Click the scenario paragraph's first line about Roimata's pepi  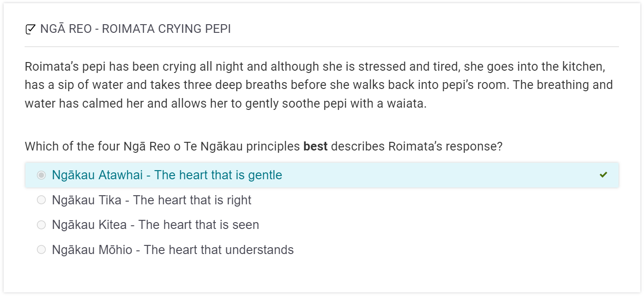point(314,67)
